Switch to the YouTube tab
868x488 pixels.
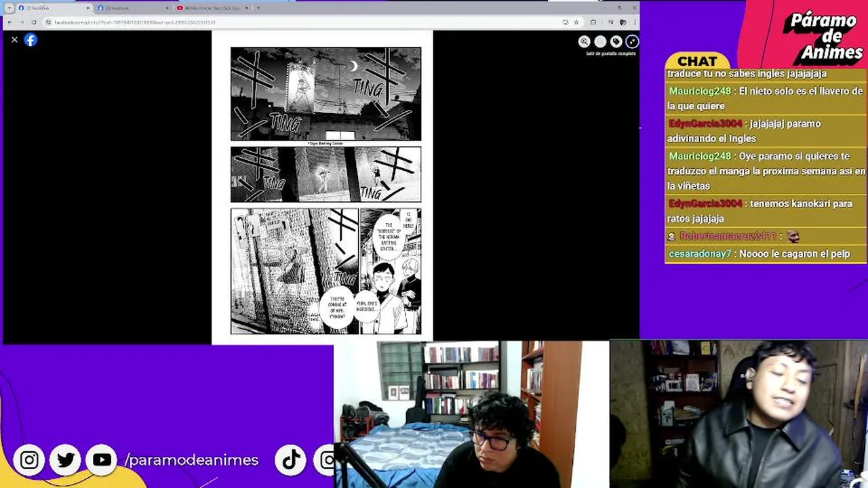tap(212, 8)
